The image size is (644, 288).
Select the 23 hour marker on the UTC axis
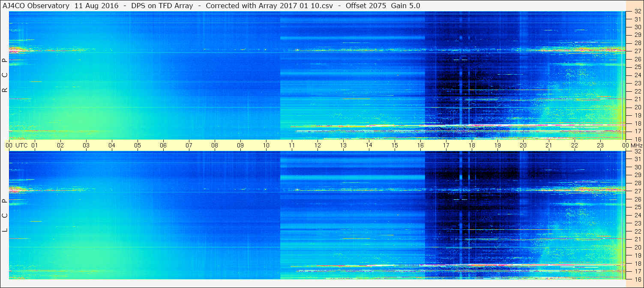point(600,146)
